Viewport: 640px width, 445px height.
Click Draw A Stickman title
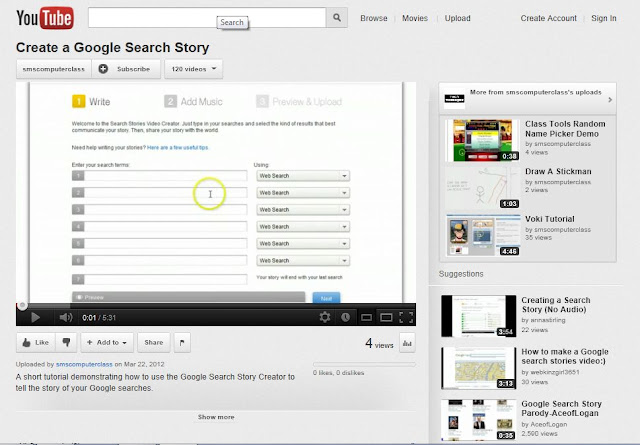click(558, 171)
